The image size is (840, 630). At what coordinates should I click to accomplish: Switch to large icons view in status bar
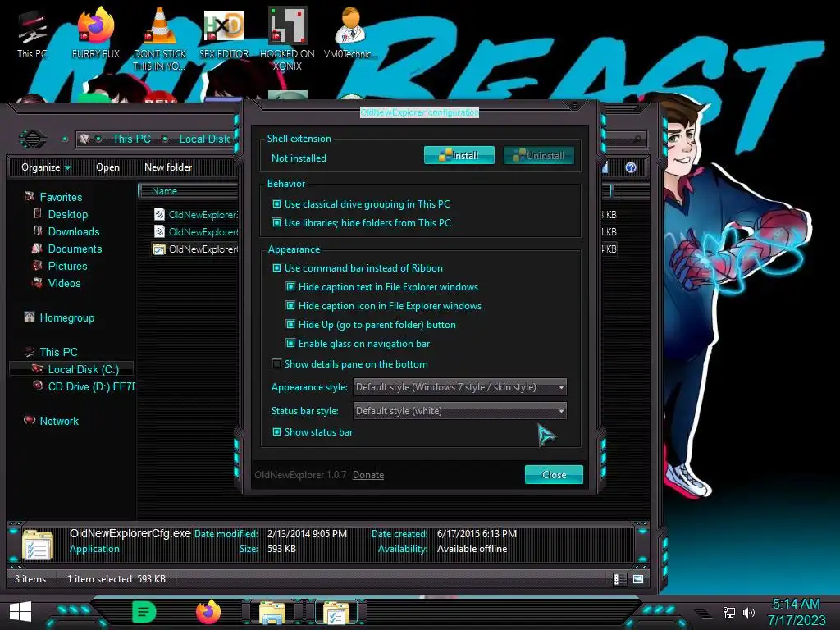(638, 579)
